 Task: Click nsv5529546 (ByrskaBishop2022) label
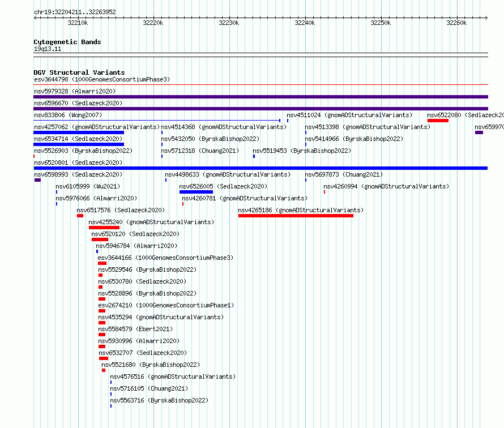pos(147,269)
